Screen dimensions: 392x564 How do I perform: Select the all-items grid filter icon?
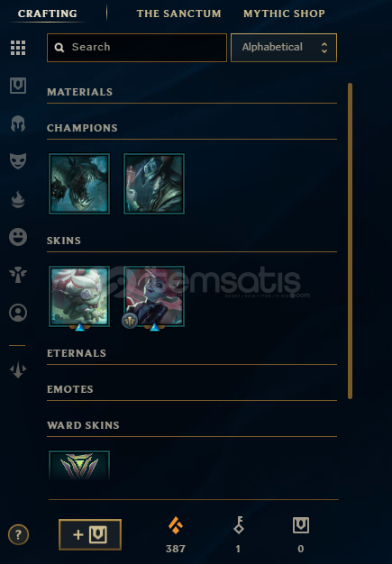(x=18, y=48)
